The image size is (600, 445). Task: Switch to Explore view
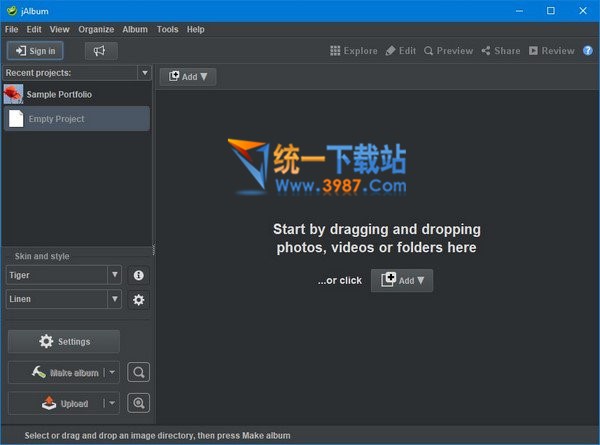(x=354, y=51)
